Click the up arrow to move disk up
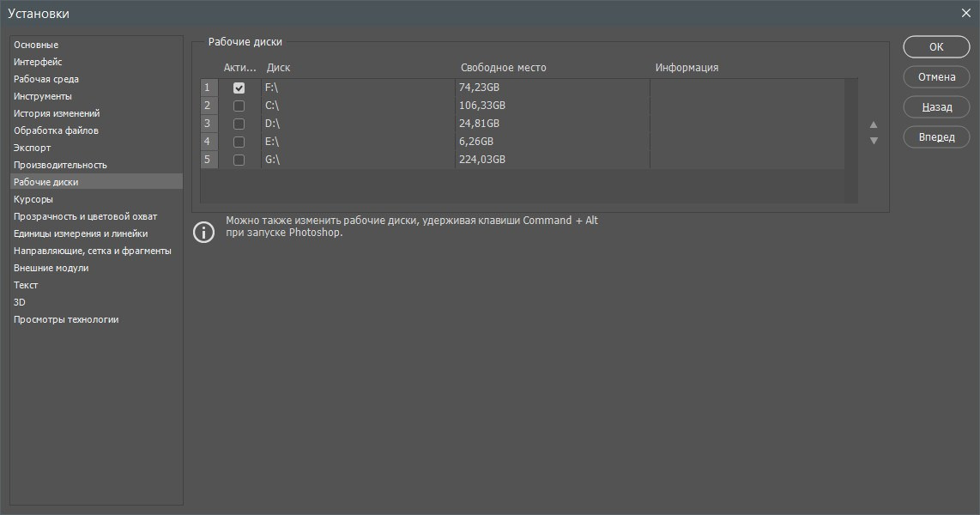 pos(874,124)
